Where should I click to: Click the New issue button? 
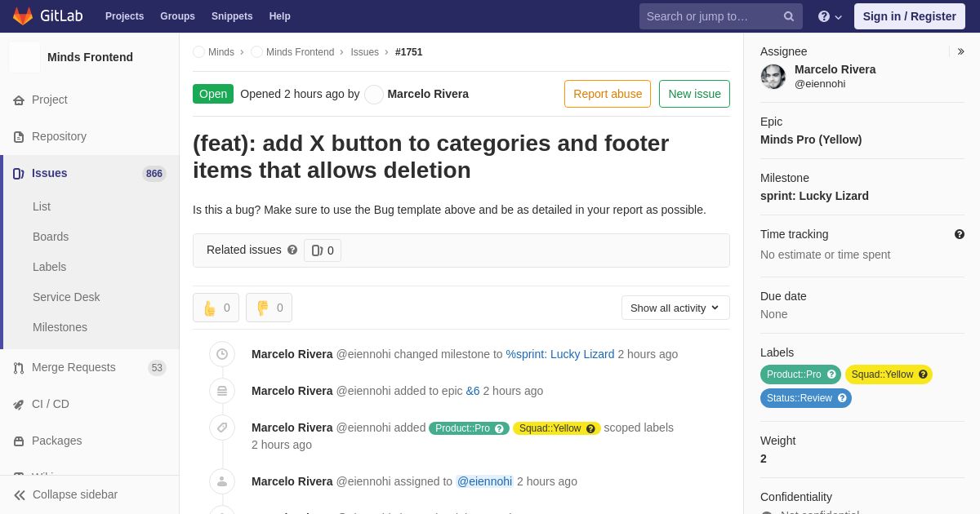[694, 94]
